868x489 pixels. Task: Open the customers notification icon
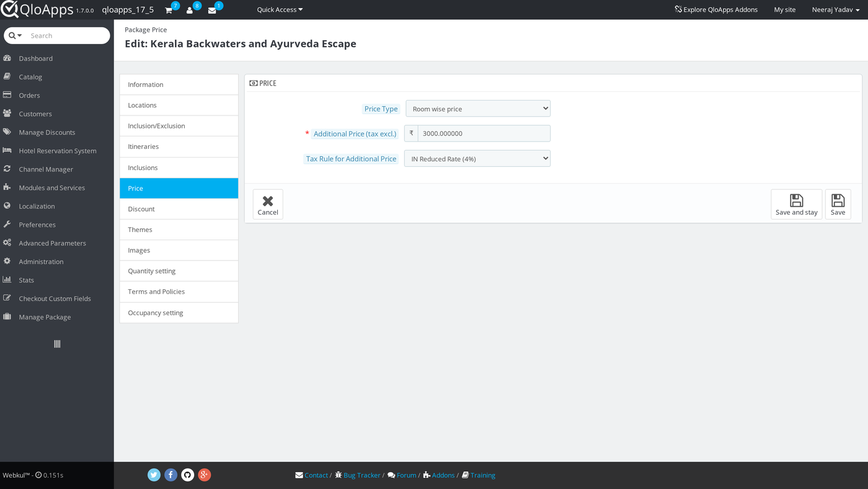click(190, 10)
